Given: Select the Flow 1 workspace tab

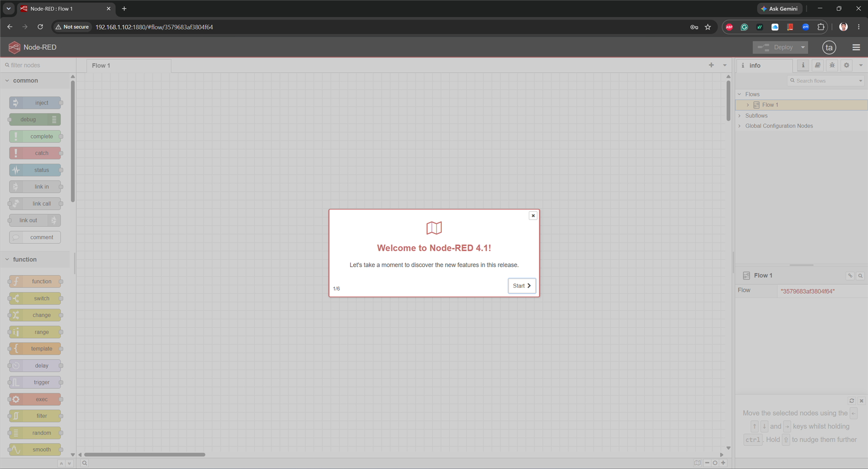Looking at the screenshot, I should [x=129, y=66].
